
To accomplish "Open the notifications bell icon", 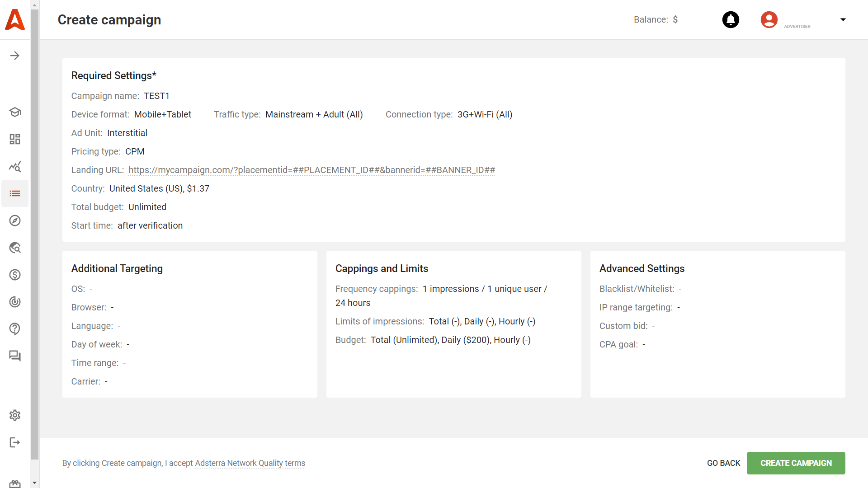I will pos(731,19).
